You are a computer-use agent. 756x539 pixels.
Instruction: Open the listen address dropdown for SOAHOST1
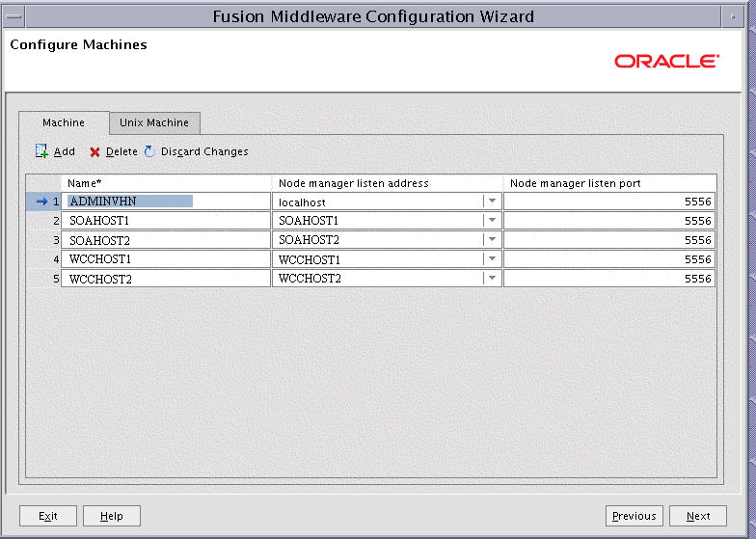tap(492, 220)
